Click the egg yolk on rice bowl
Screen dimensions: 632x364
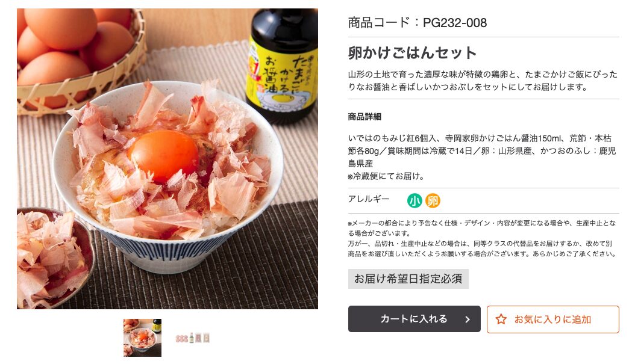pos(164,156)
